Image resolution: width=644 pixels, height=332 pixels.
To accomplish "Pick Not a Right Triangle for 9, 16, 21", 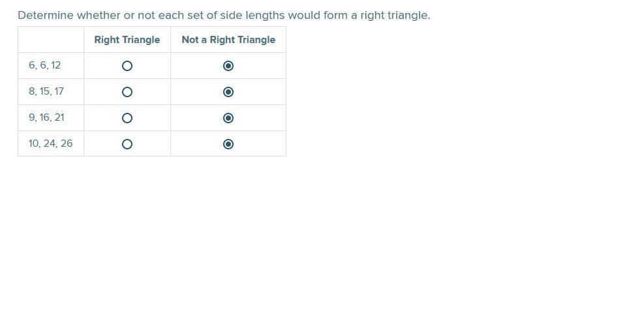I will (228, 118).
